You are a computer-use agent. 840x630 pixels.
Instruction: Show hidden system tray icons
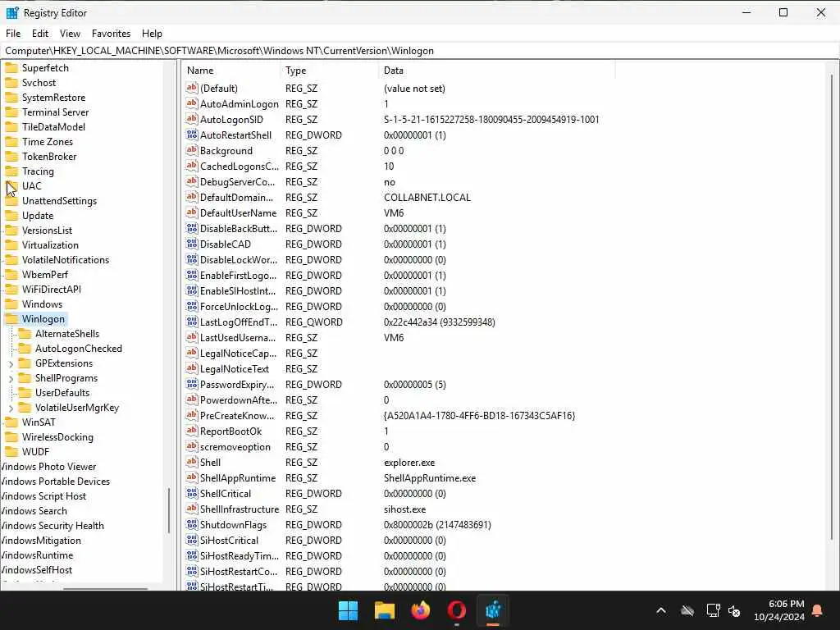click(661, 610)
